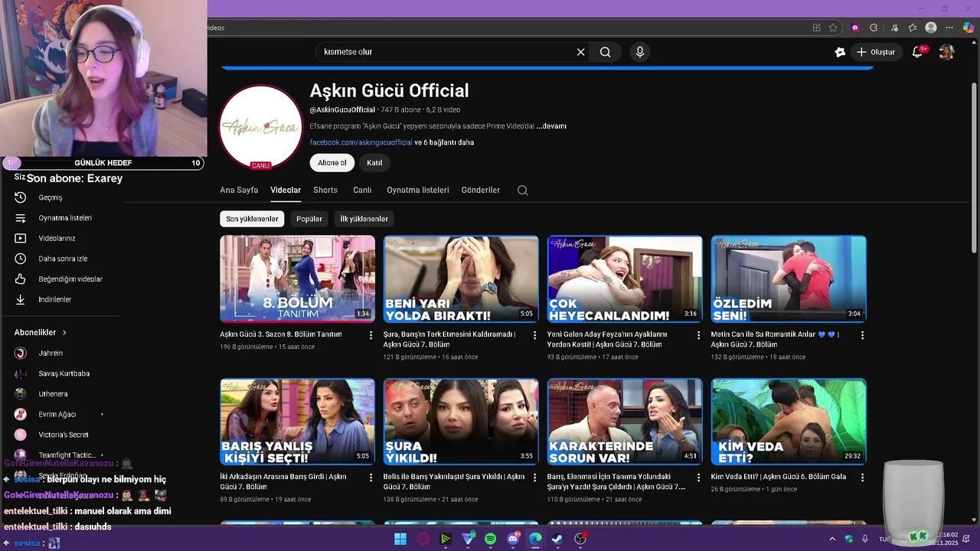Screen dimensions: 980x551
Task: Open Edge settings three-dot menu
Action: 950,28
